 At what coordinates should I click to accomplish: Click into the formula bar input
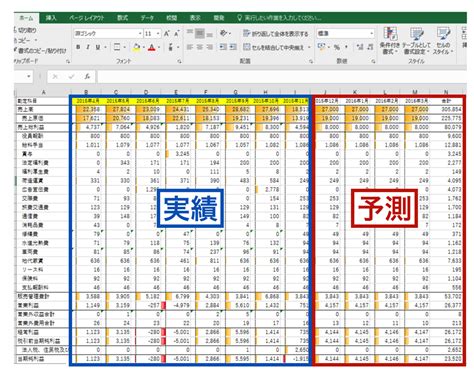282,77
